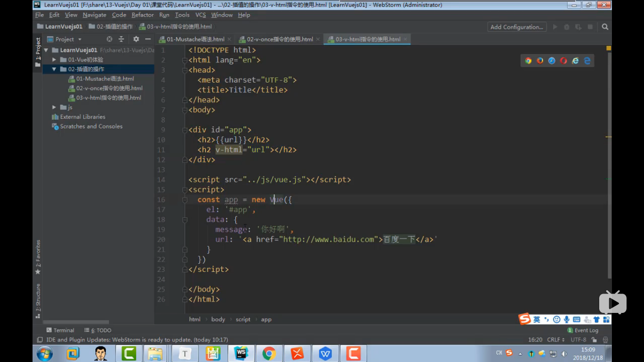Open the Terminal tool window
The width and height of the screenshot is (644, 362).
pos(60,330)
